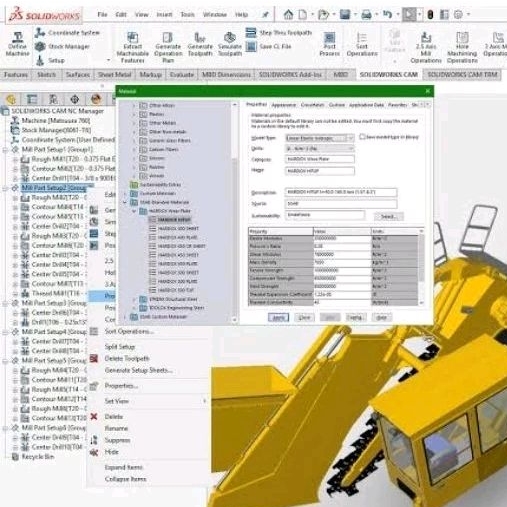Image resolution: width=507 pixels, height=507 pixels.
Task: Collapse the HARDOX Wear Plate folder
Action: tap(134, 211)
